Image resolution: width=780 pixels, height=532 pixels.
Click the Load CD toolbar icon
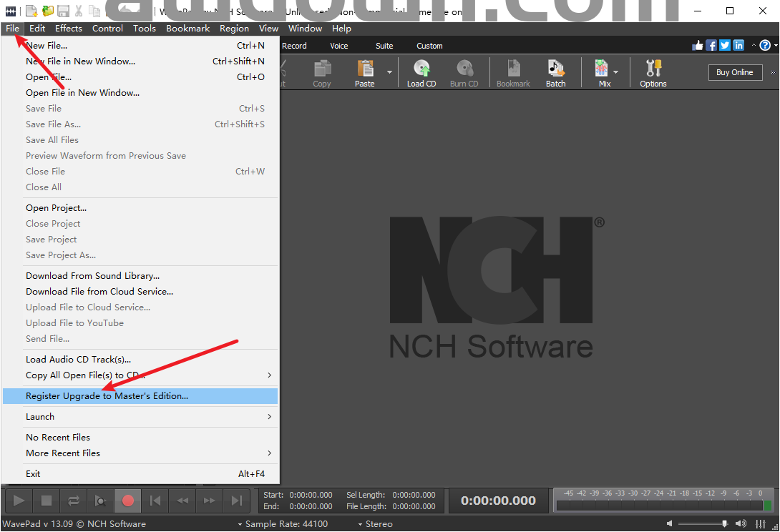click(x=421, y=73)
